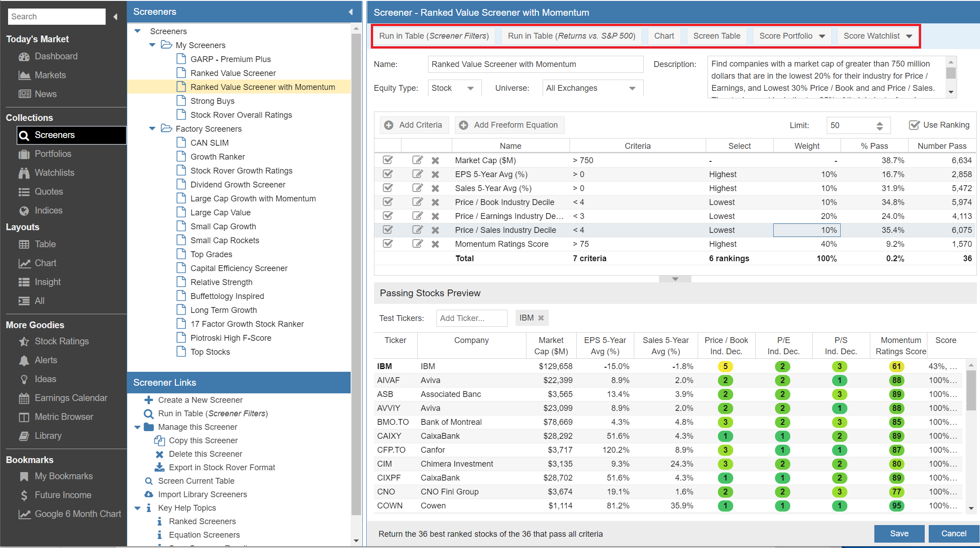The image size is (980, 548).
Task: Click the Save button
Action: 899,534
